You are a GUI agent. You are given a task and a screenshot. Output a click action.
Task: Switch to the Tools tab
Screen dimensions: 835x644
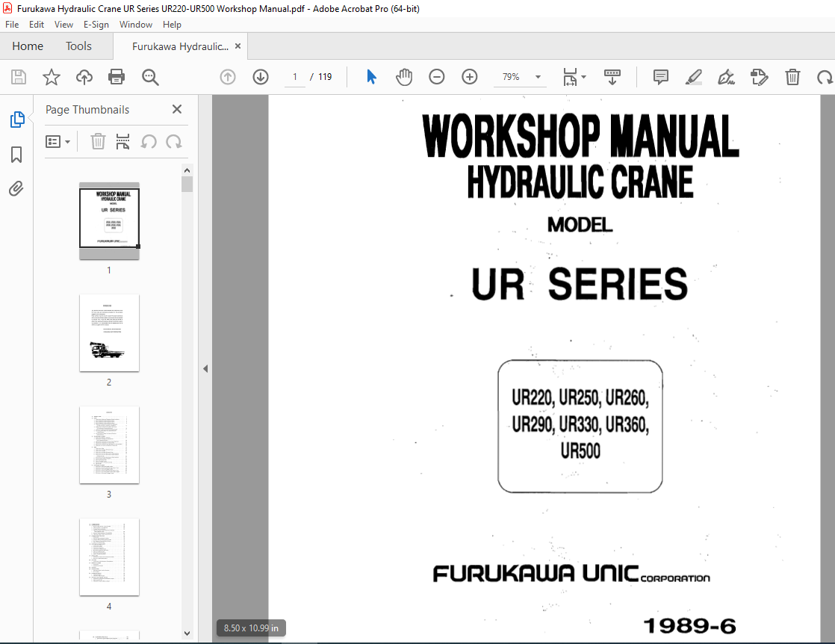(x=79, y=46)
